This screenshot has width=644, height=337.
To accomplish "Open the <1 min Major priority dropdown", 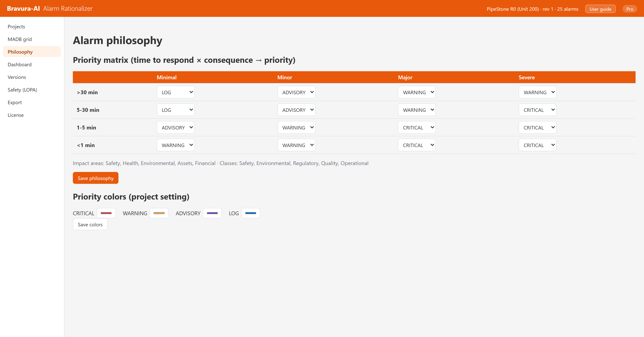I will point(417,145).
